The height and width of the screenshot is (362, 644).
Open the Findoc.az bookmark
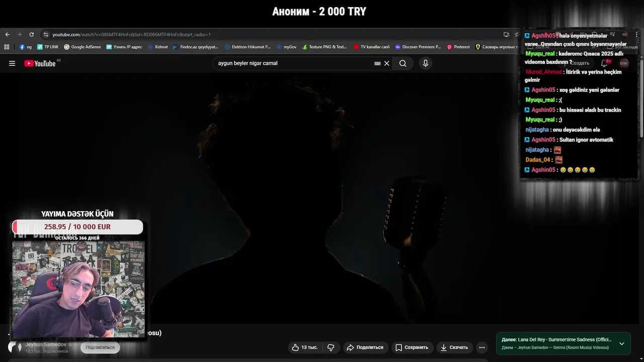pos(195,47)
